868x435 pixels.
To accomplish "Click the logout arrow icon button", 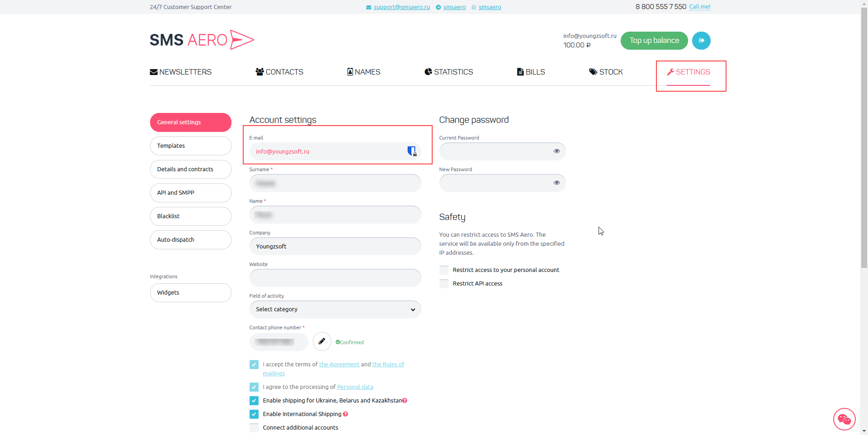I will tap(701, 41).
